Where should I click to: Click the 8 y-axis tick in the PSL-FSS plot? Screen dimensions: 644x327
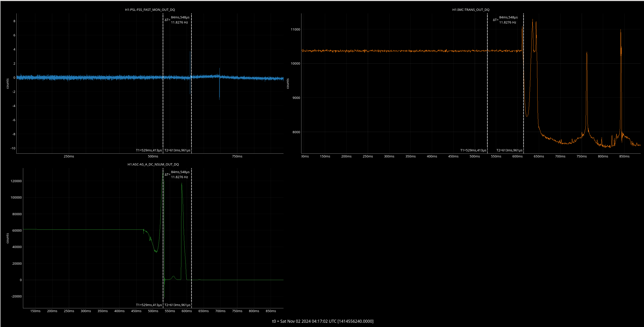click(x=14, y=21)
